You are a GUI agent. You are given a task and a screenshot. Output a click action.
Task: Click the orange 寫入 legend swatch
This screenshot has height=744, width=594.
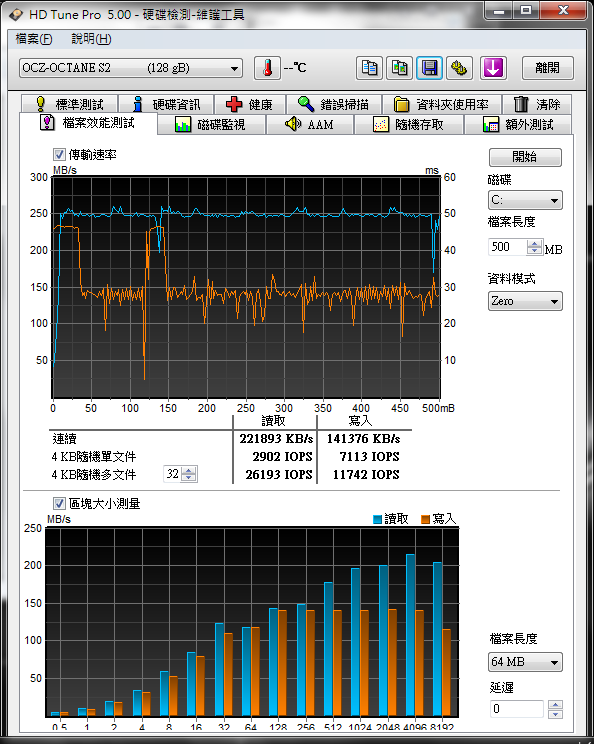(x=426, y=519)
